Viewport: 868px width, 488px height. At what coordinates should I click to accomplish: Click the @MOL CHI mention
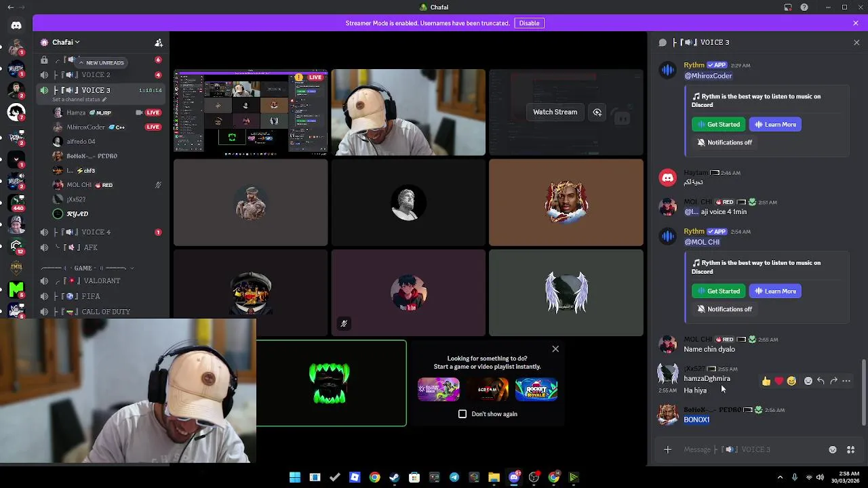pos(702,242)
